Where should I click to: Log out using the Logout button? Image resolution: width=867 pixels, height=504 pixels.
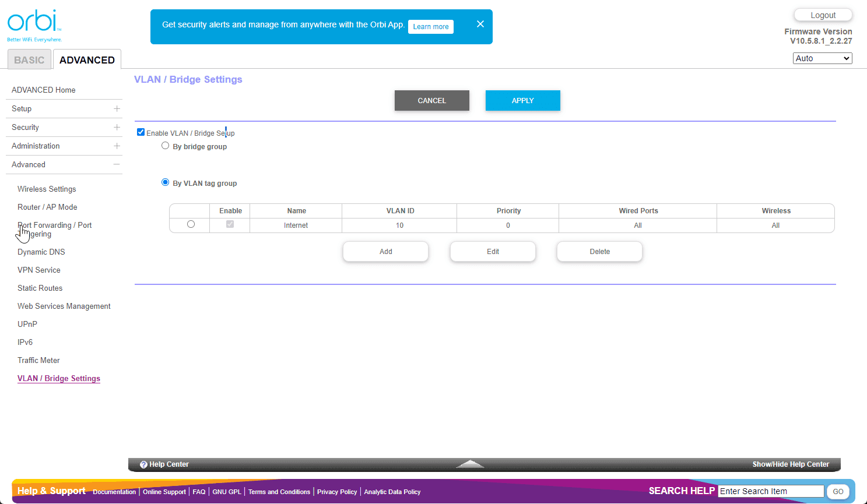point(823,15)
